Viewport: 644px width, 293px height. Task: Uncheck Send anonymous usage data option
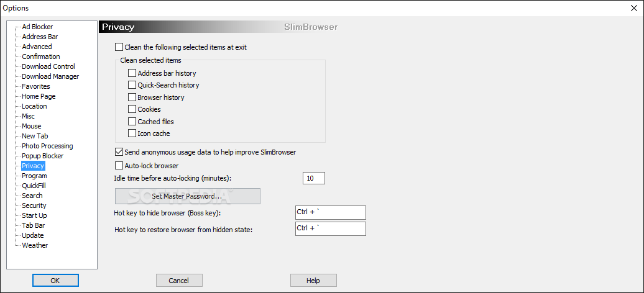(x=119, y=152)
